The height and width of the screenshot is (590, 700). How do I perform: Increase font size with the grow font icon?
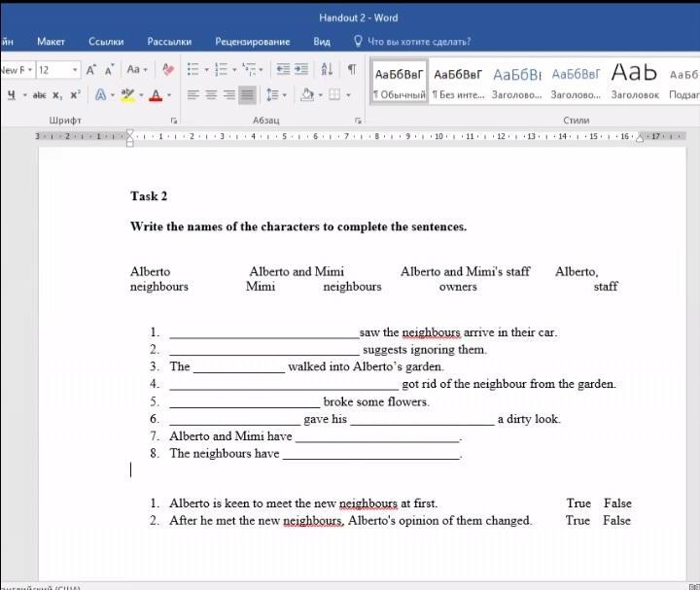(x=91, y=70)
